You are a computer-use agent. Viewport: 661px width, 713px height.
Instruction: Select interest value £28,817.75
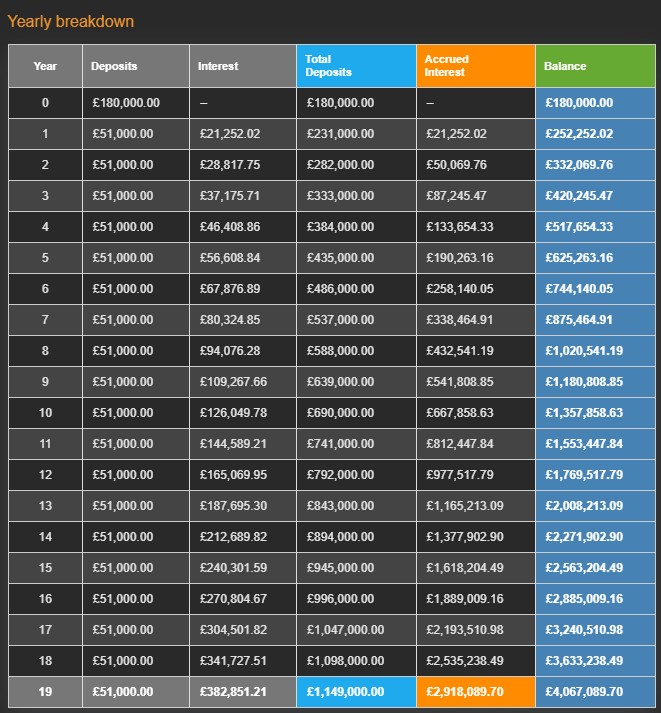[x=230, y=165]
